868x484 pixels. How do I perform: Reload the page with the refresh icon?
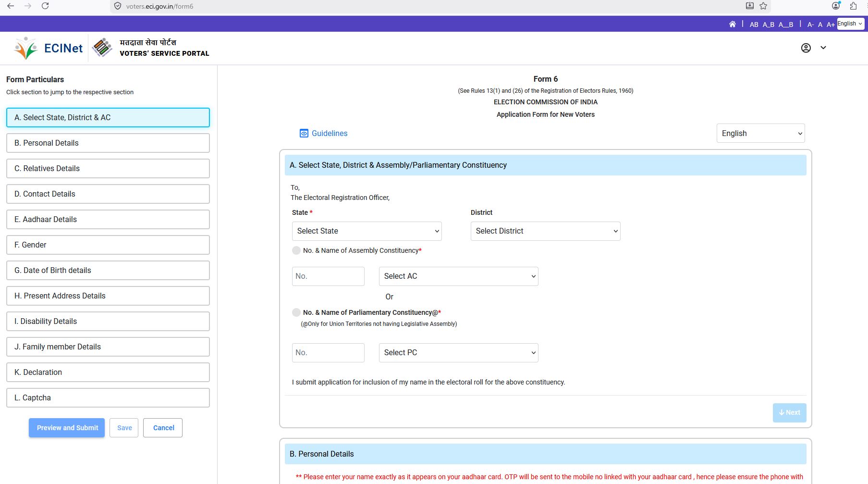45,6
